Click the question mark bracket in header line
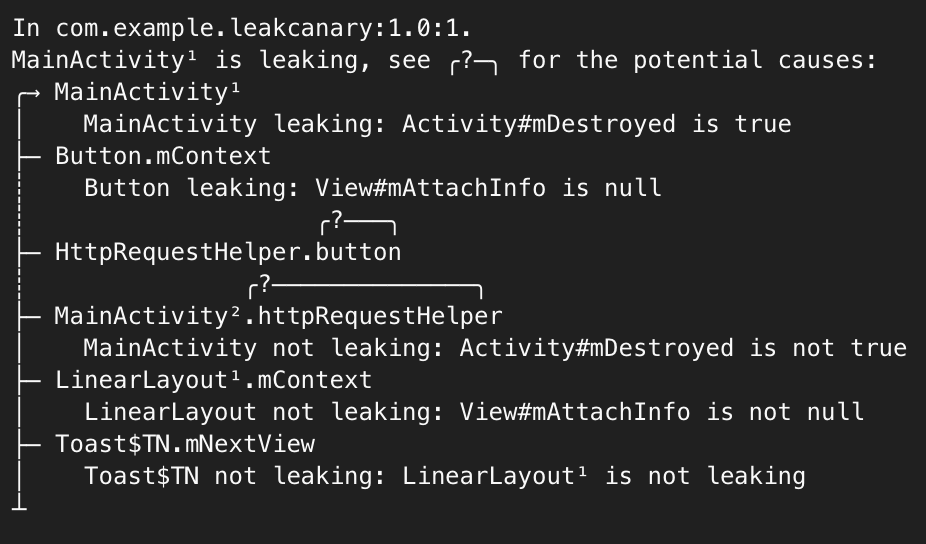This screenshot has width=926, height=544. pos(474,61)
